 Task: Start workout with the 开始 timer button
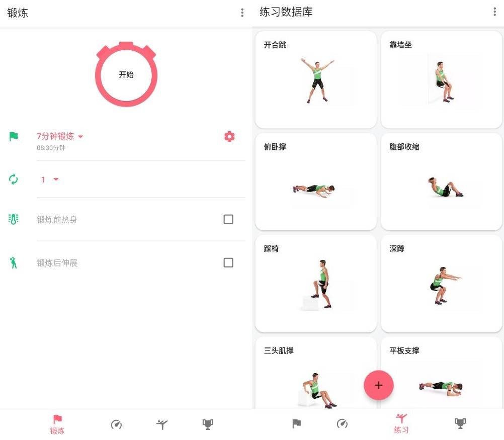(x=126, y=74)
